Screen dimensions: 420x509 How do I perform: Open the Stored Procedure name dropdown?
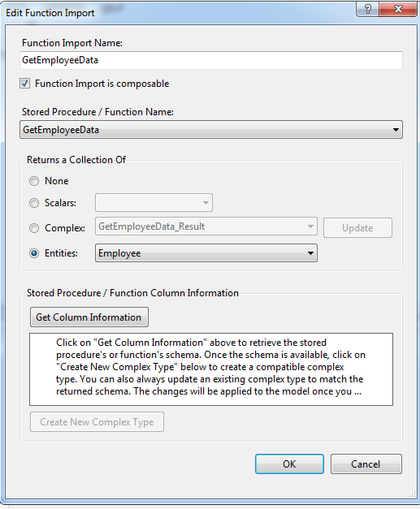pyautogui.click(x=211, y=130)
